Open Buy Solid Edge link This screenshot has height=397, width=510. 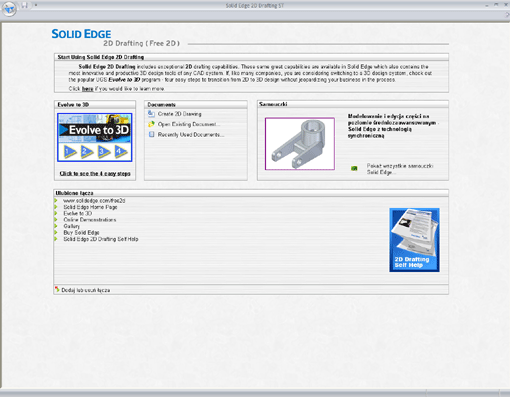click(x=81, y=232)
